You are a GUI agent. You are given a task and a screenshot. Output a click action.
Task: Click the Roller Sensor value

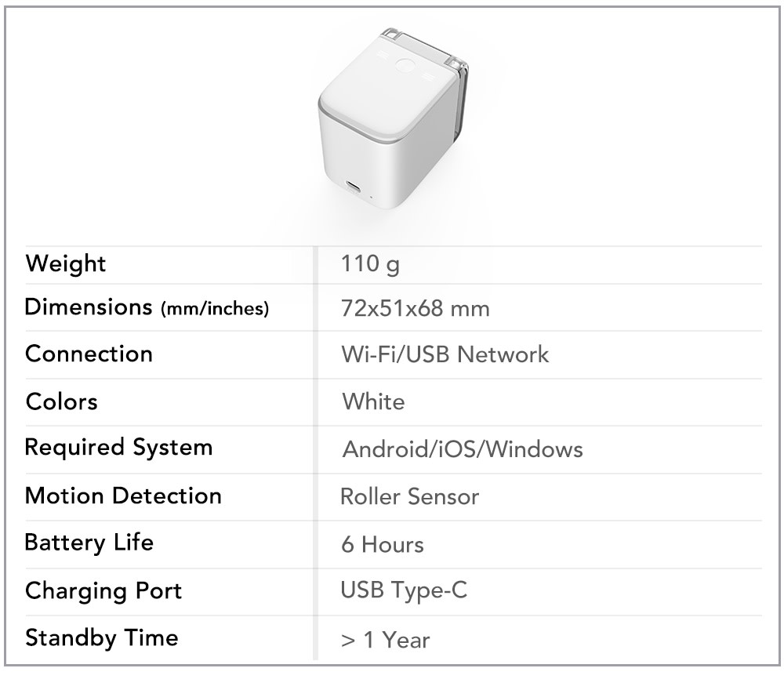[409, 496]
